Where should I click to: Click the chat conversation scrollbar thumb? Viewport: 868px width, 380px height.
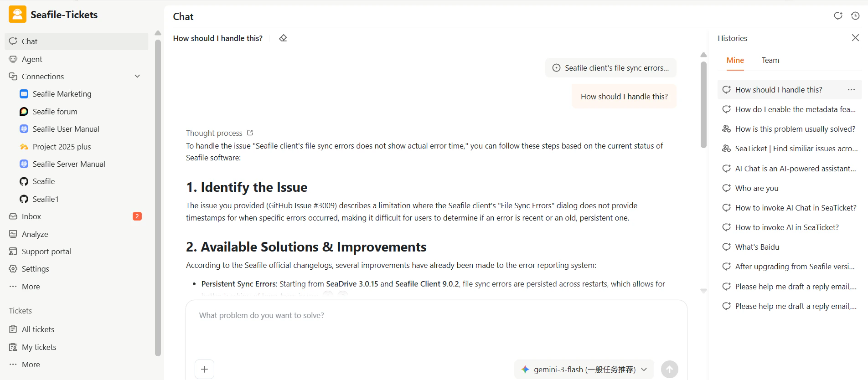703,105
